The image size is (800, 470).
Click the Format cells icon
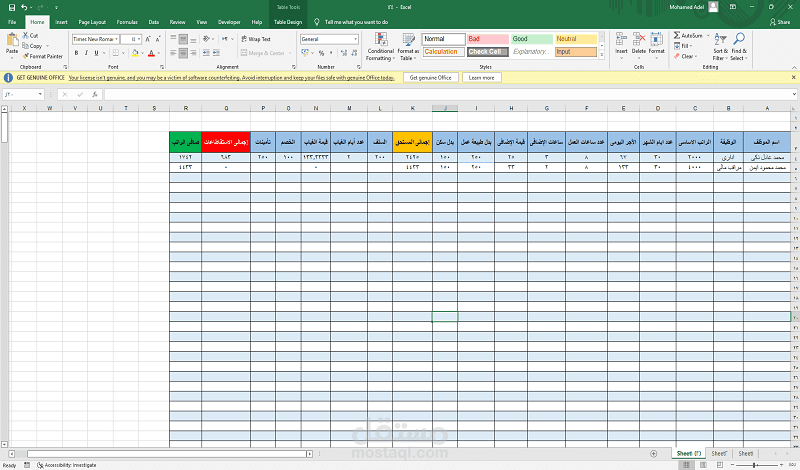(657, 39)
